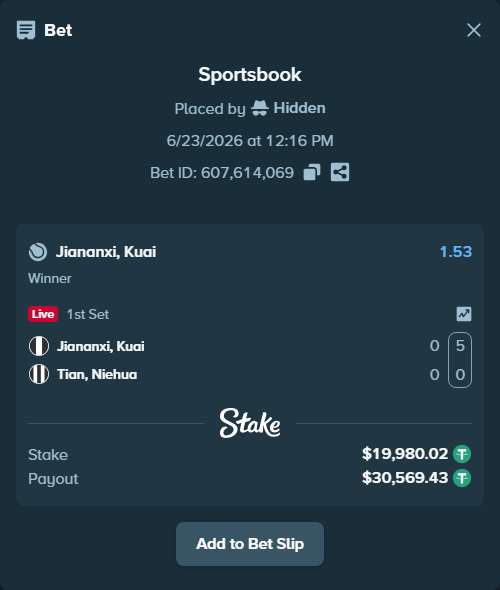Select the Bet ID number text
This screenshot has width=500, height=590.
[x=247, y=173]
